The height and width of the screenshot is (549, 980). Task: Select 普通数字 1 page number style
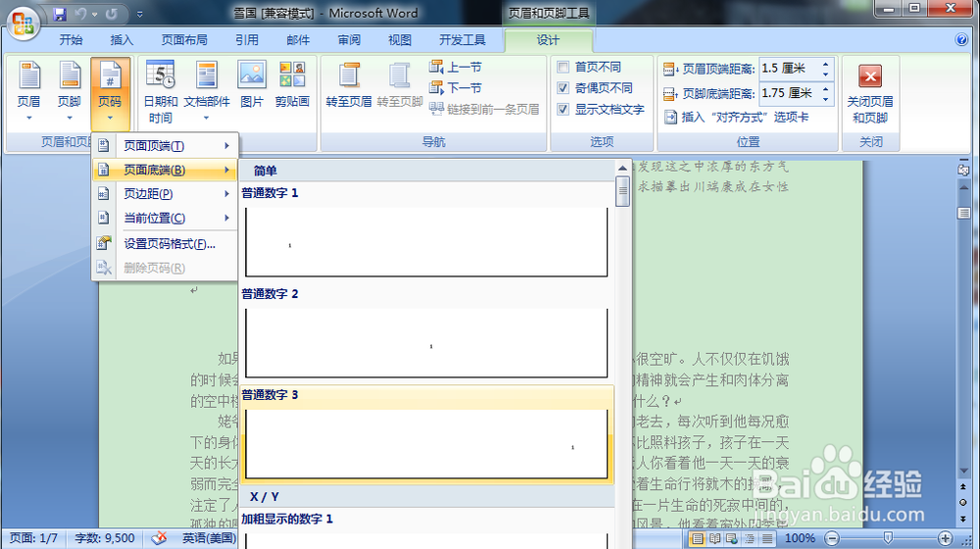[426, 232]
